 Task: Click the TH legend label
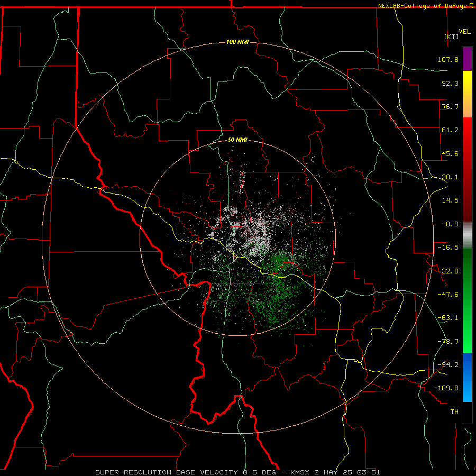454,412
